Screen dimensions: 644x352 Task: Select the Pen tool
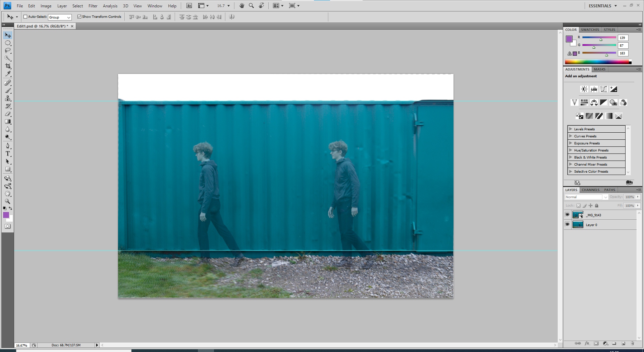(x=8, y=146)
